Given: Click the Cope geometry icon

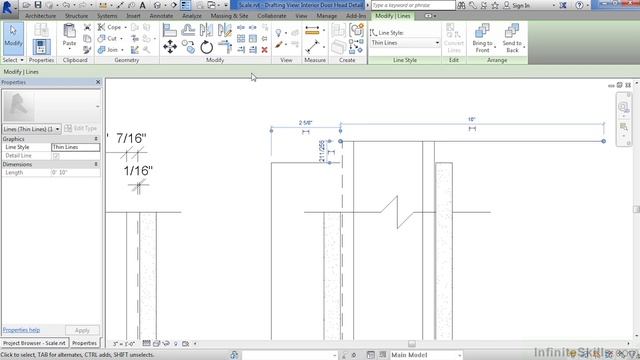Looking at the screenshot, I should pyautogui.click(x=102, y=27).
